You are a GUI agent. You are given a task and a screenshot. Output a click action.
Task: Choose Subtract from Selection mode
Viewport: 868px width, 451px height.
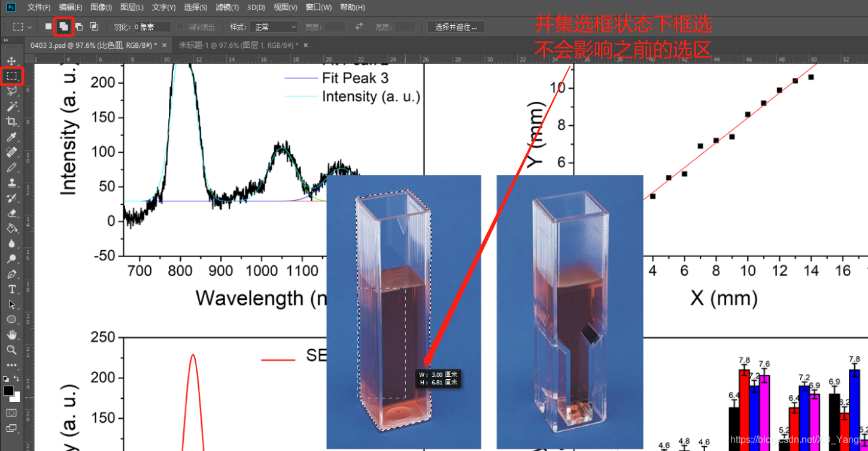click(x=78, y=27)
